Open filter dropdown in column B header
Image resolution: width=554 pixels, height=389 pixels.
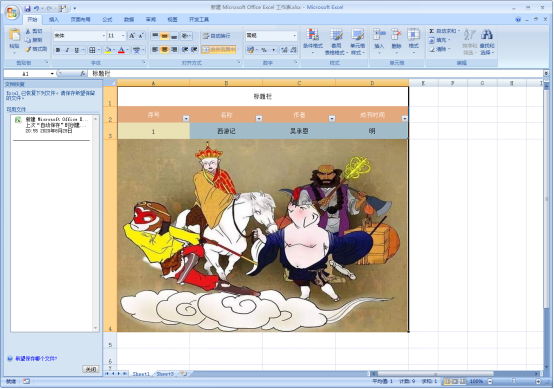259,119
